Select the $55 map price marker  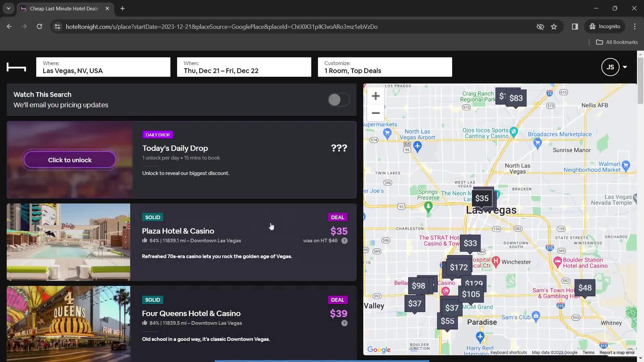click(x=447, y=321)
